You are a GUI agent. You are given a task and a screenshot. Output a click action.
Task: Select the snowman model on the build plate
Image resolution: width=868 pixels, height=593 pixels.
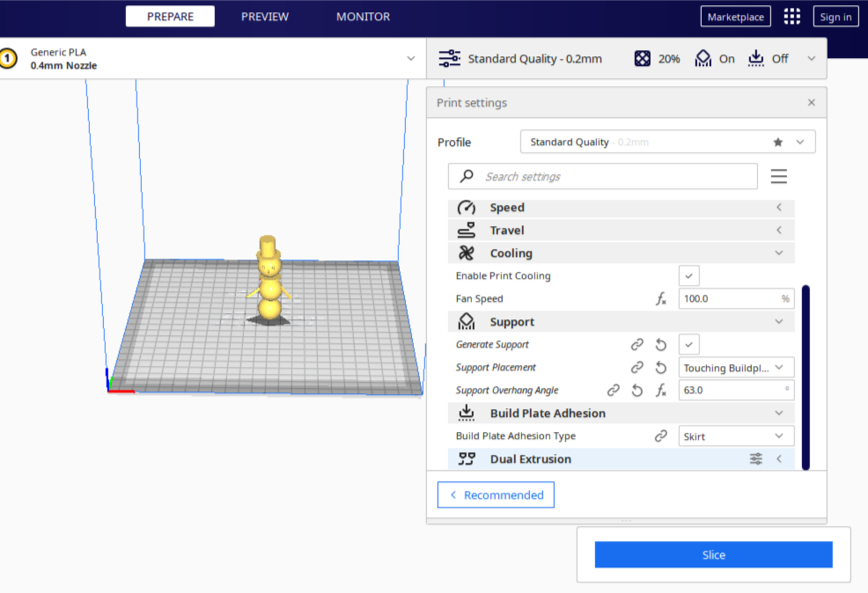pos(269,280)
